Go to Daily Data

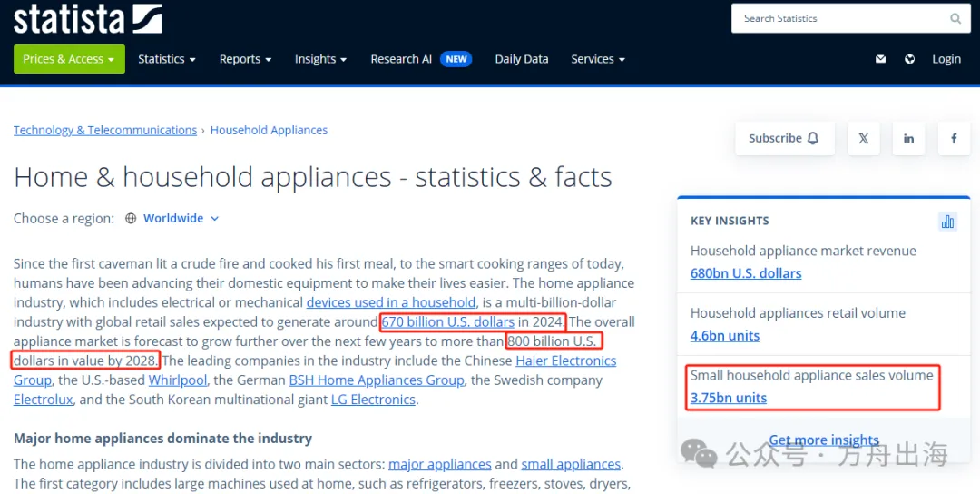pos(522,59)
